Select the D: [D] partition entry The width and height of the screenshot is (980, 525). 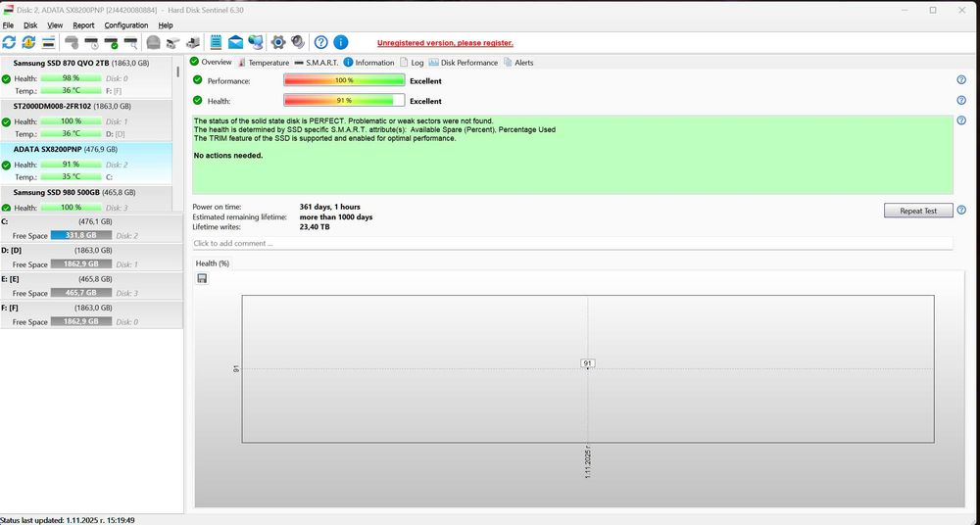pos(91,257)
